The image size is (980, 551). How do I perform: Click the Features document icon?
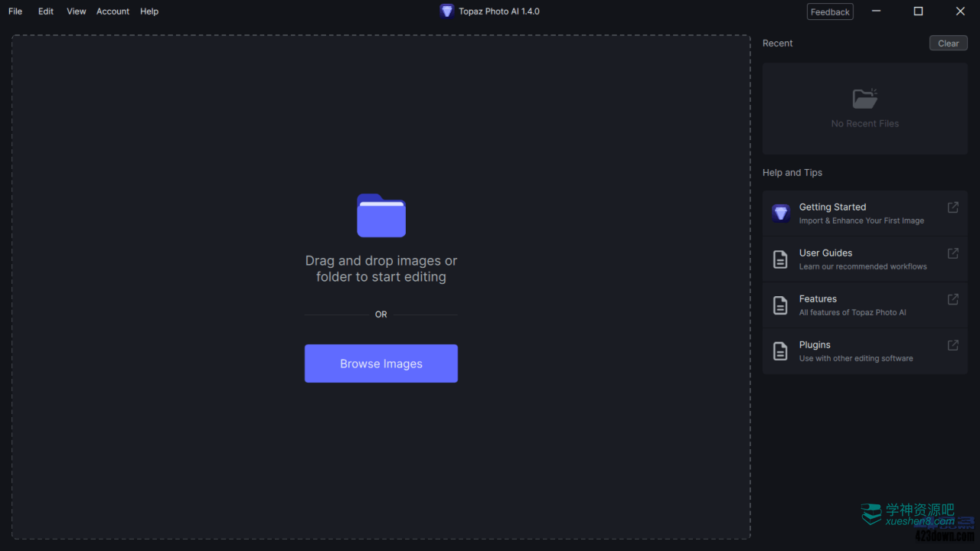(780, 305)
